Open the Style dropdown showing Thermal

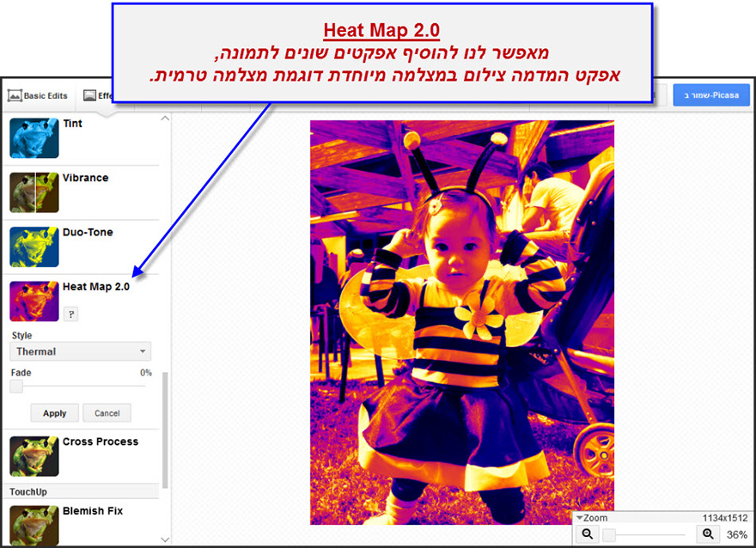tap(81, 351)
